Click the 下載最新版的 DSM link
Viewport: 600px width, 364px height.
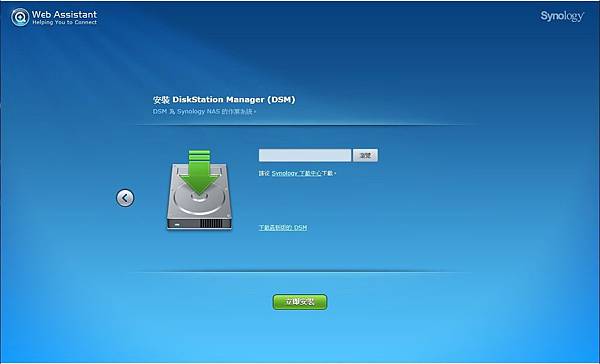283,228
